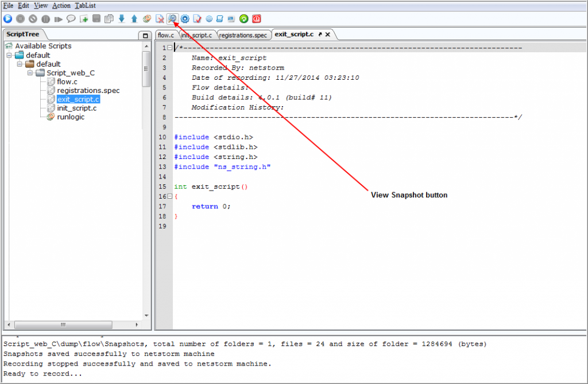Click the speech-bubble comment icon
Viewport: 588px width, 384px height.
tap(71, 19)
